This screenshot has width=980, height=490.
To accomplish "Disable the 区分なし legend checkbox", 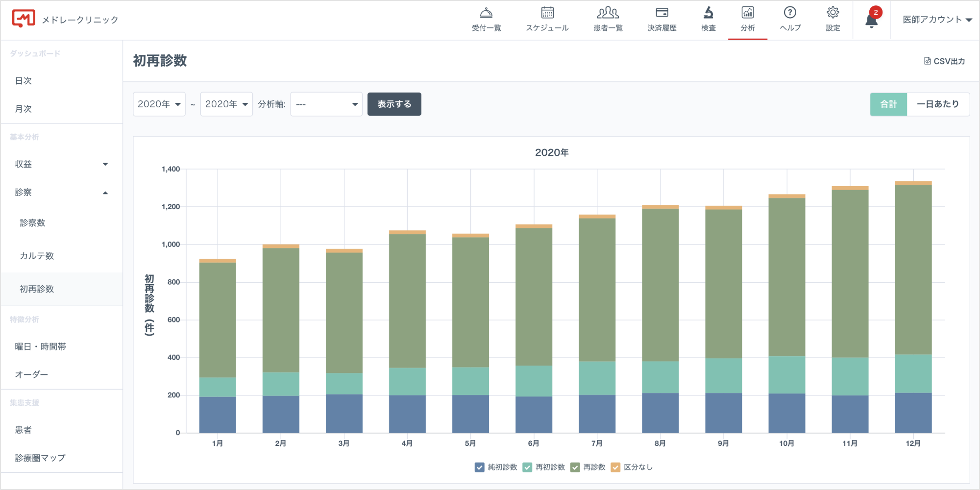I will (615, 467).
